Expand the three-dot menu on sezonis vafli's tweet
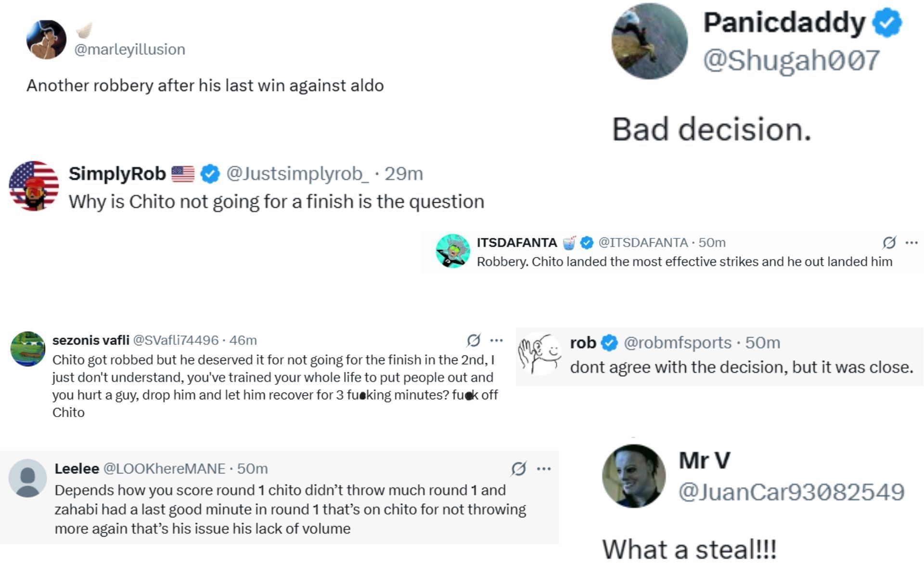Viewport: 924px width, 578px height. click(496, 341)
